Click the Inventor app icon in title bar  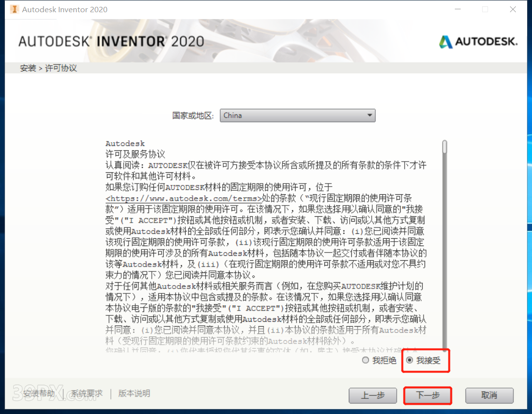click(14, 9)
